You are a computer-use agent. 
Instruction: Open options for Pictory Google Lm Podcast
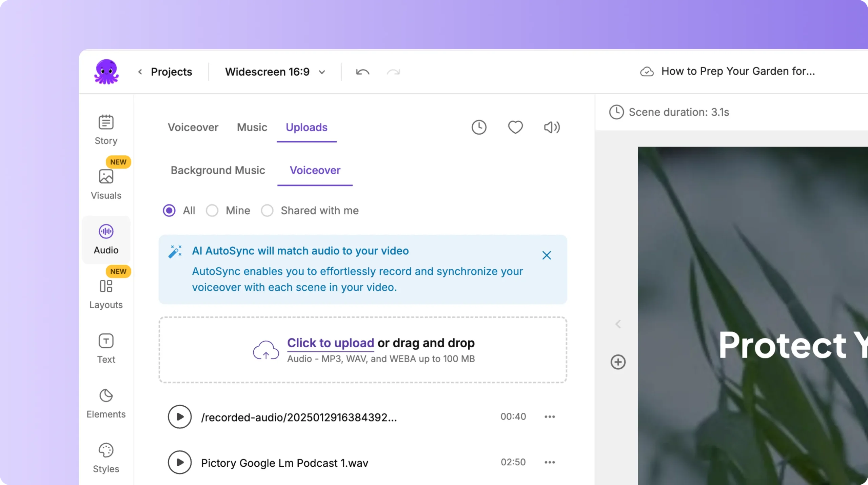click(x=549, y=462)
